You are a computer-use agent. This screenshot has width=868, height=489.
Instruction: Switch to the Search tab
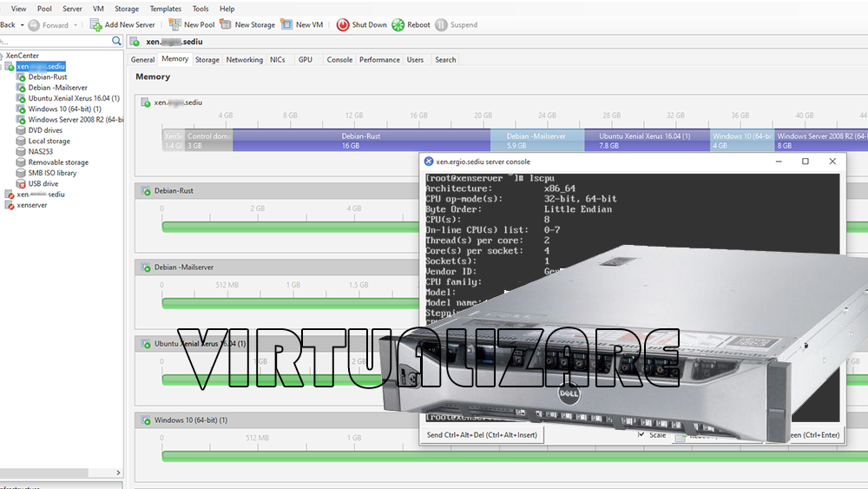(445, 60)
